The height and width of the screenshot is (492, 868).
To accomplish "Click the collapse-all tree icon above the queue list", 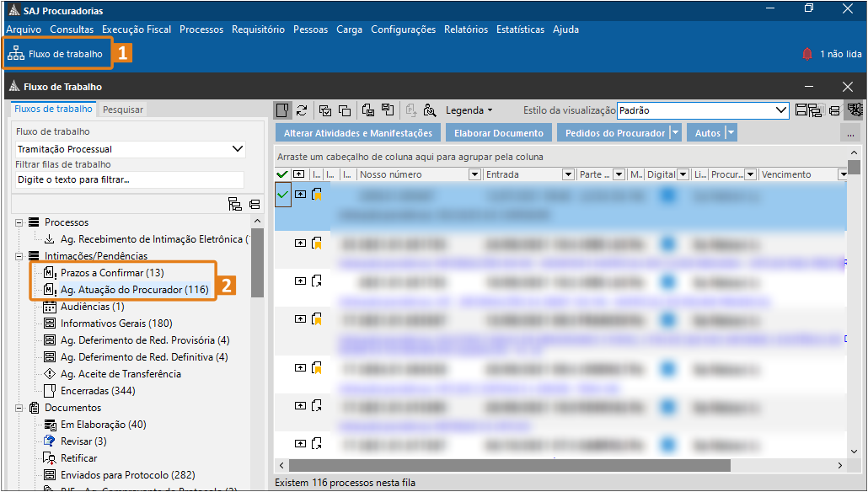I will (255, 204).
